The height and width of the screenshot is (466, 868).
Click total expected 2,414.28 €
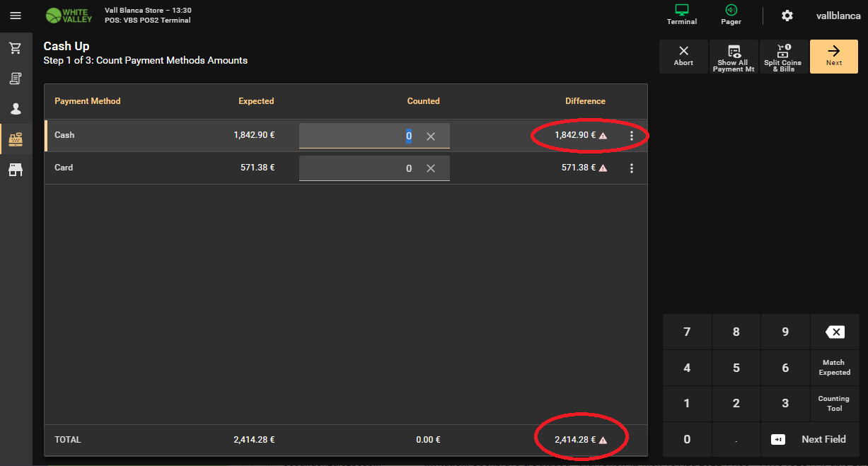click(254, 440)
